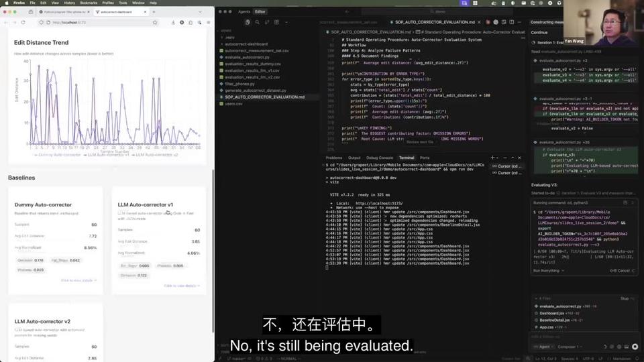The image size is (644, 362).
Task: Open the Agent mode dropdown in chat
Action: pyautogui.click(x=544, y=347)
